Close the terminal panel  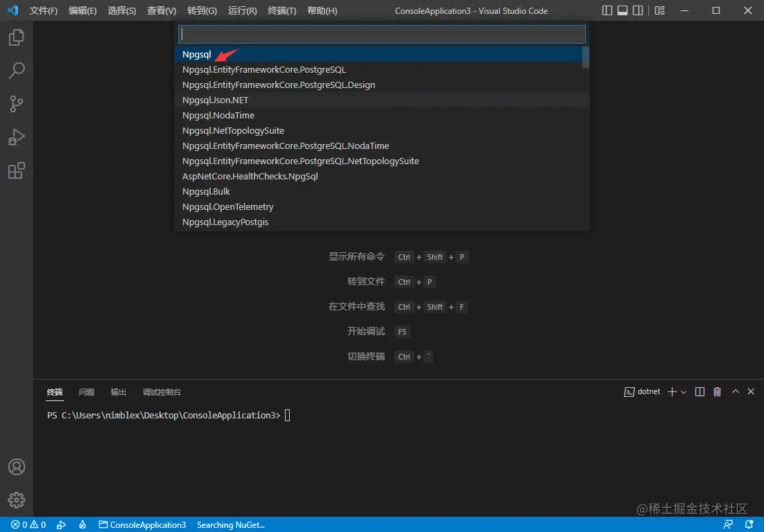coord(751,391)
